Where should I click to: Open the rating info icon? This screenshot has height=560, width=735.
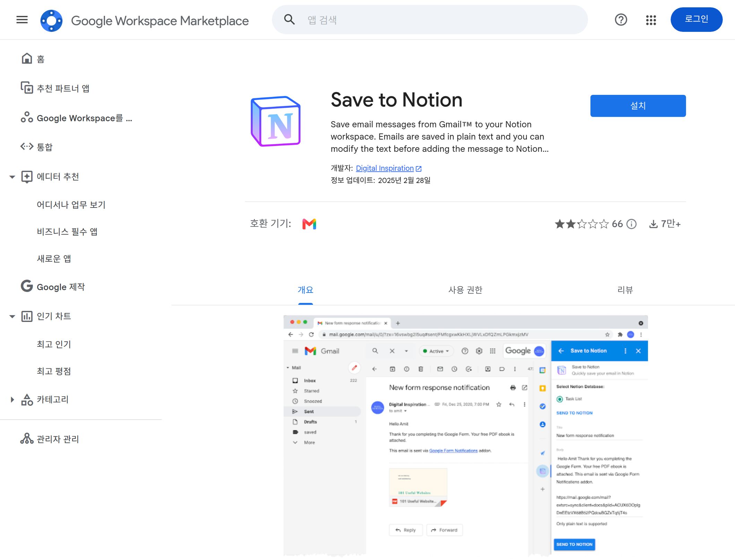coord(632,224)
